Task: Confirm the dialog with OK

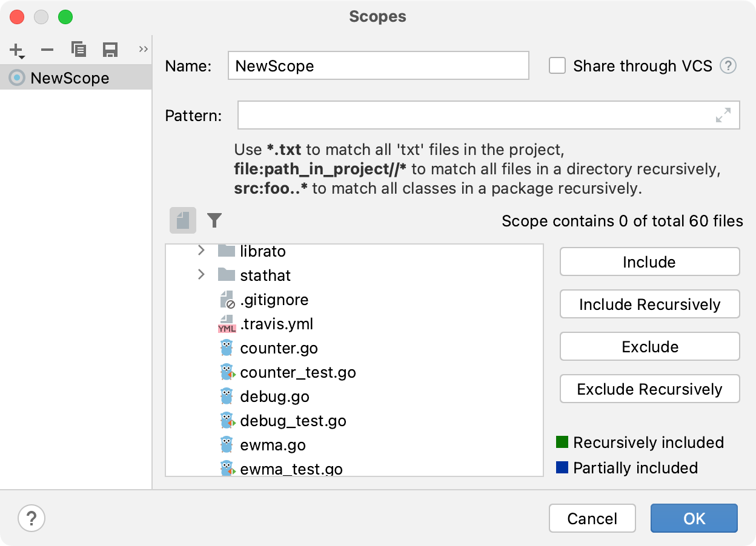Action: (694, 518)
